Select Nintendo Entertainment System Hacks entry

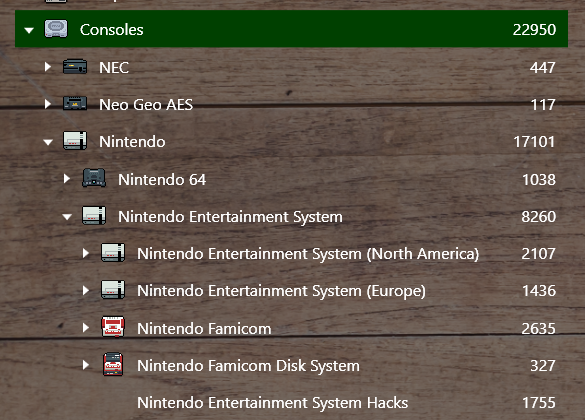click(x=272, y=402)
